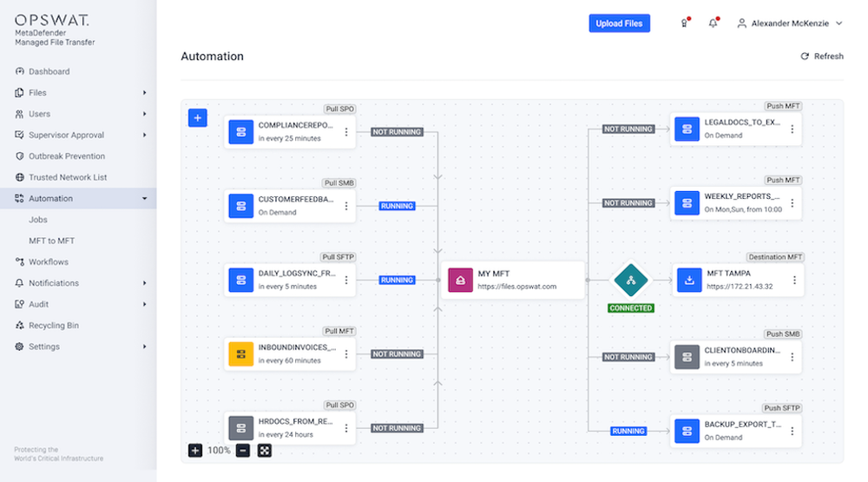Image resolution: width=868 pixels, height=482 pixels.
Task: Open three-dot menu for BACKUP_EXPORT job
Action: pyautogui.click(x=792, y=431)
